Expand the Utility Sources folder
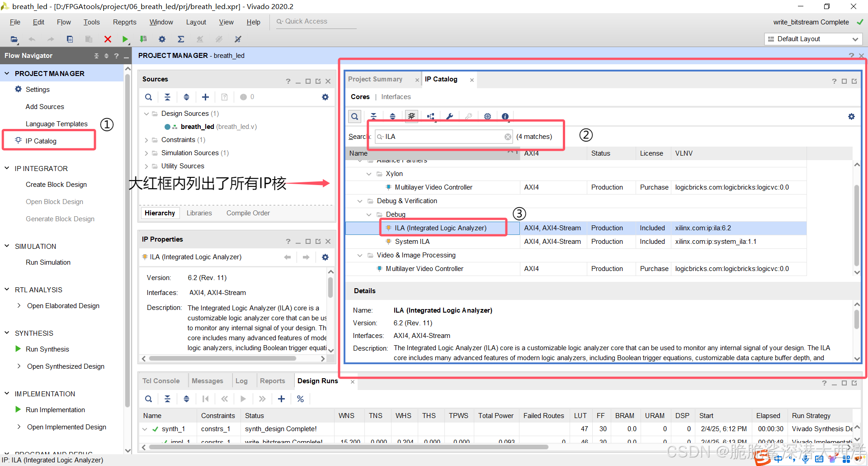This screenshot has height=466, width=868. (146, 166)
